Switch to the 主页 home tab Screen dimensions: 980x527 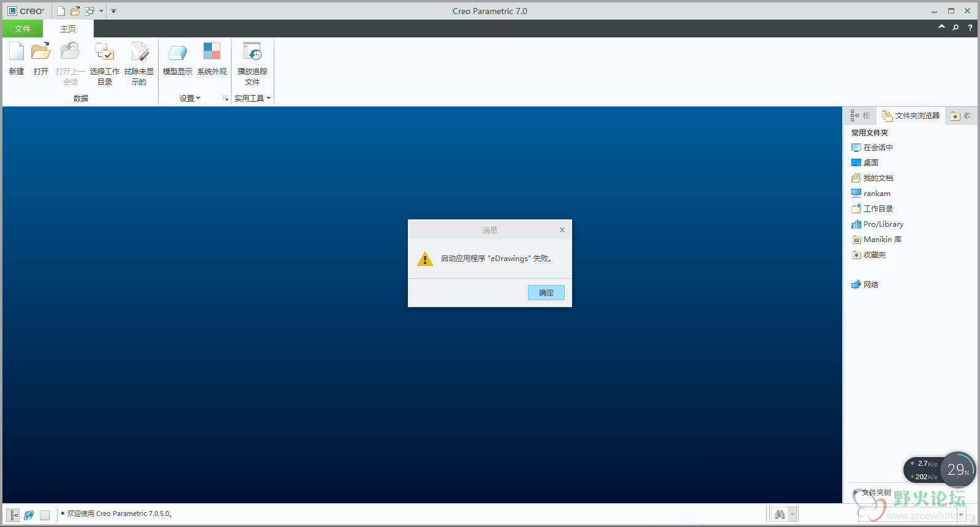[68, 29]
